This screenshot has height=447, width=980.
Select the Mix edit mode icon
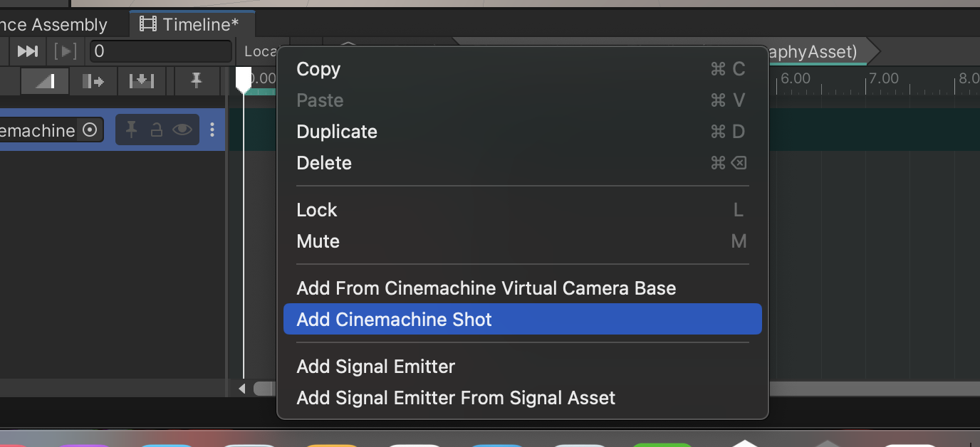(x=45, y=81)
